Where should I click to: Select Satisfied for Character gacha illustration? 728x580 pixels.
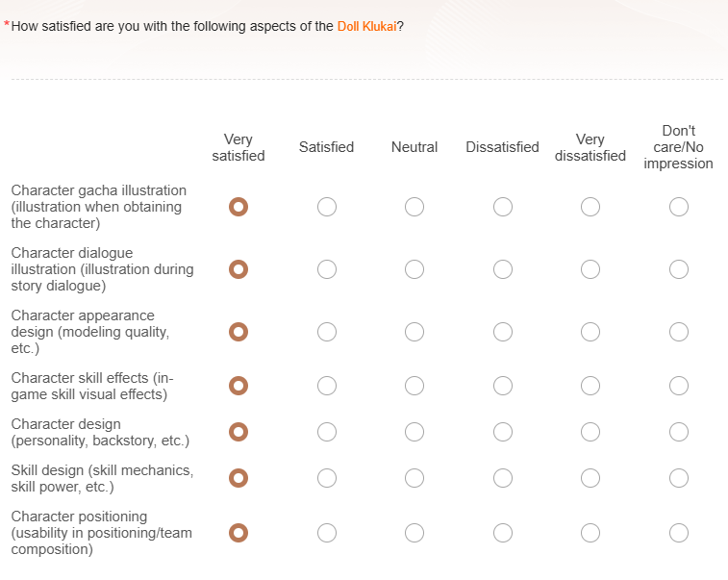pos(327,207)
